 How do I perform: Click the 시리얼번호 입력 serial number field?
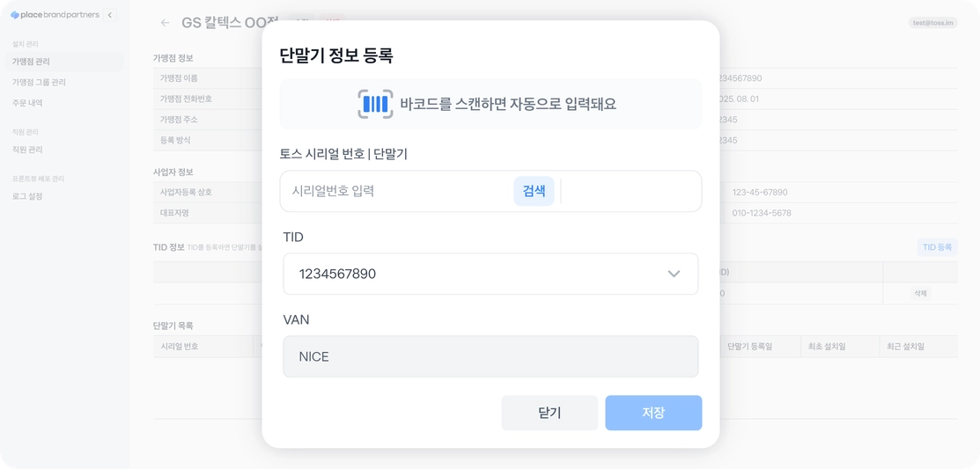[396, 191]
